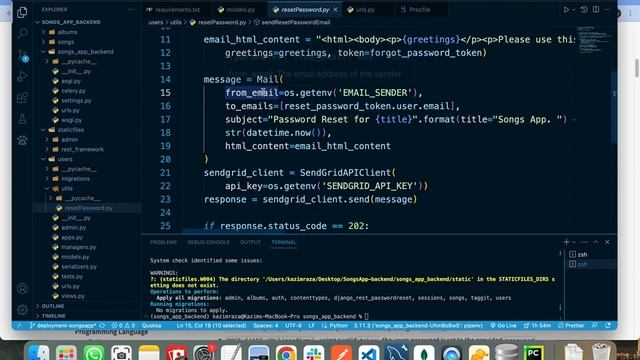640x360 pixels.
Task: Collapse the SONGS_APP_BACKEND root folder
Action: (x=71, y=22)
